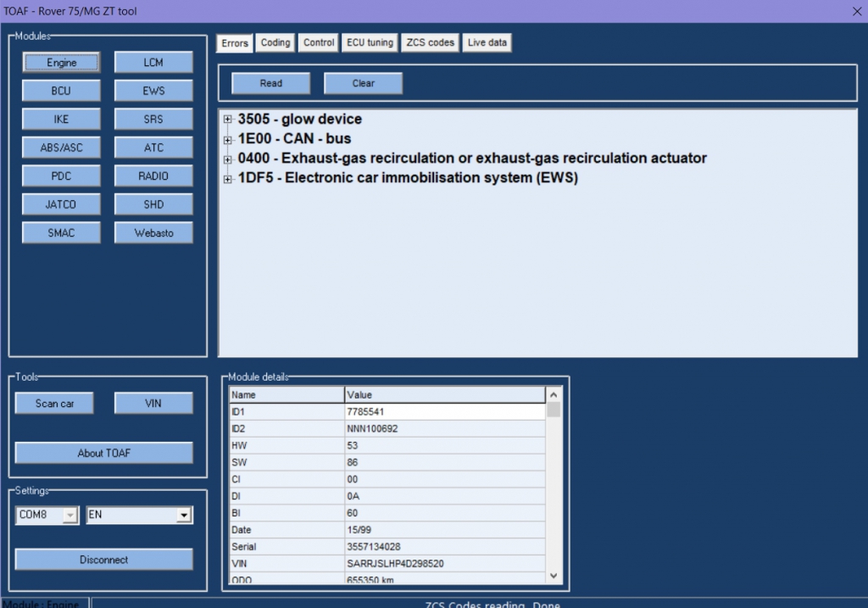
Task: Expand the 1DF5 immobilisation system error
Action: point(227,179)
